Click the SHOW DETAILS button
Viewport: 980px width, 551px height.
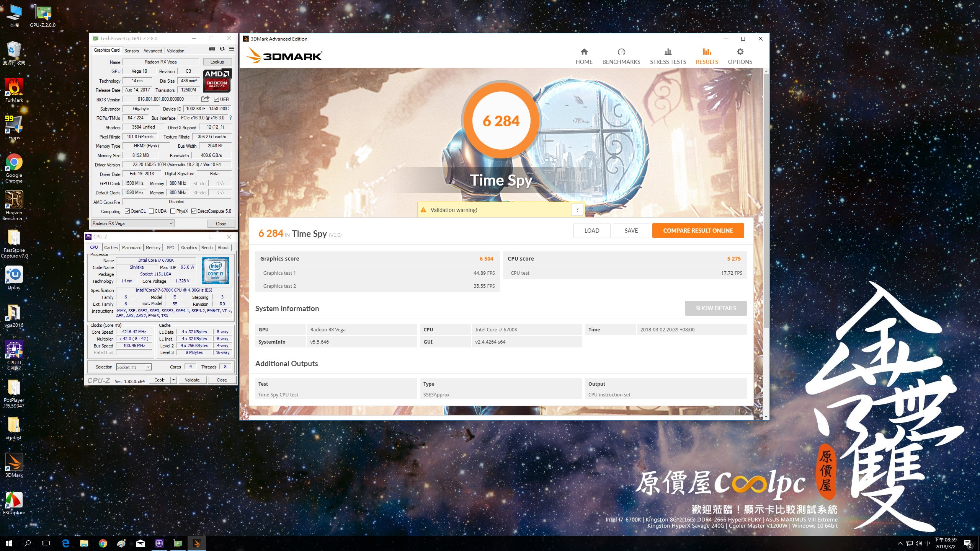716,308
